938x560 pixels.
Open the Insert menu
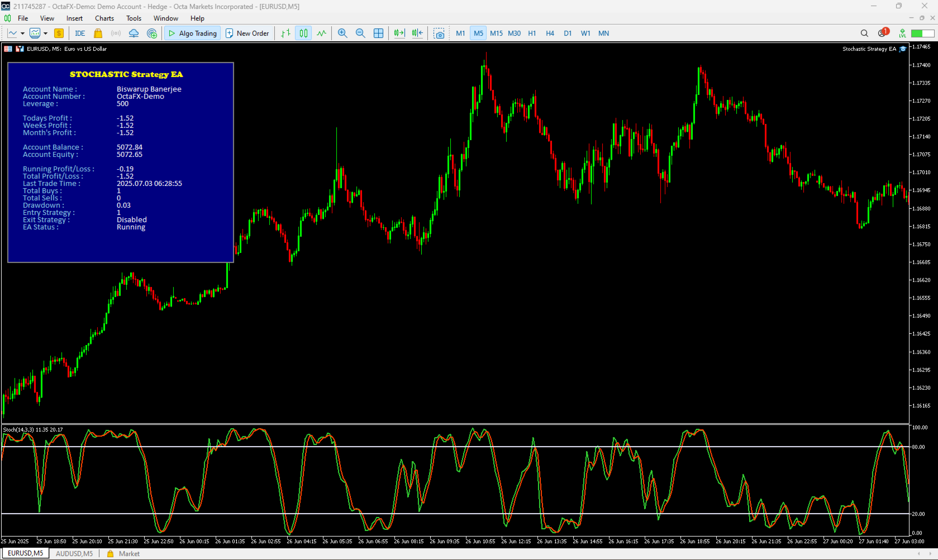pos(74,18)
